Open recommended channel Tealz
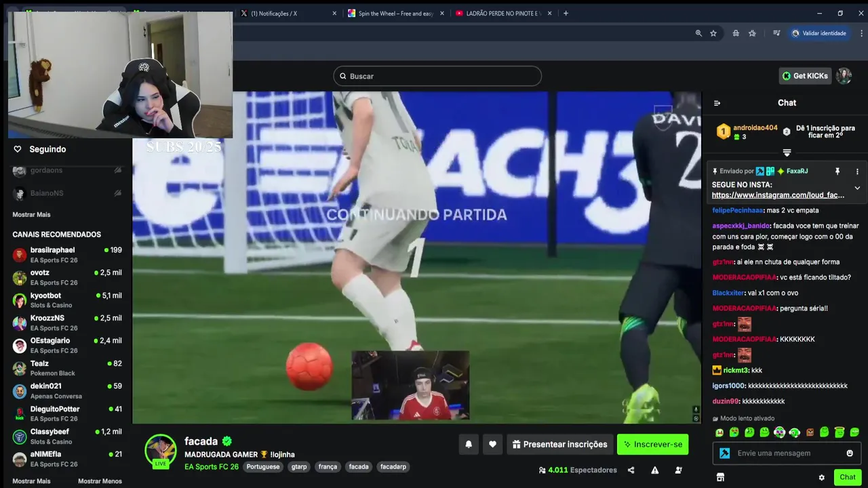The height and width of the screenshot is (488, 868). 66,368
